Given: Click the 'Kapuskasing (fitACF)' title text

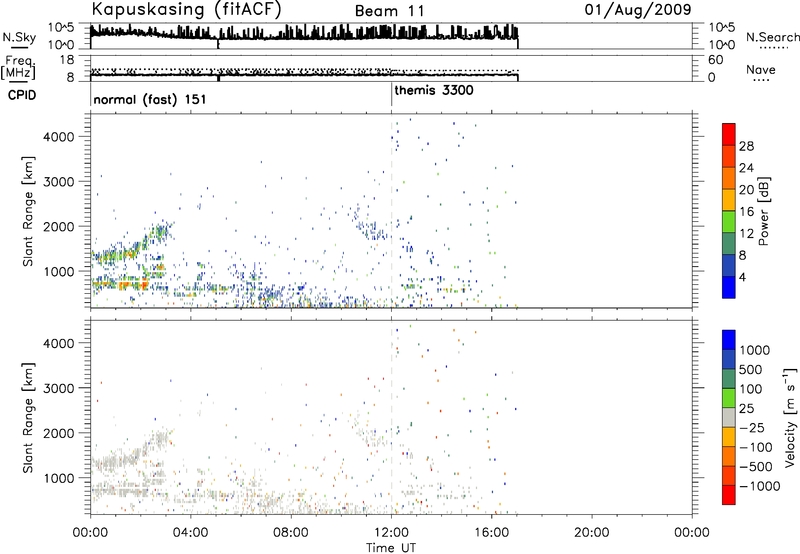Looking at the screenshot, I should 187,9.
